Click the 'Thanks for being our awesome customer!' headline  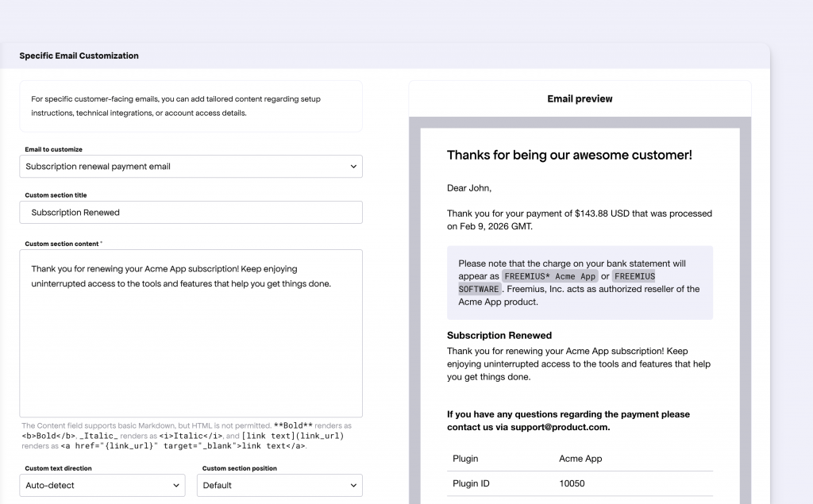pyautogui.click(x=569, y=155)
